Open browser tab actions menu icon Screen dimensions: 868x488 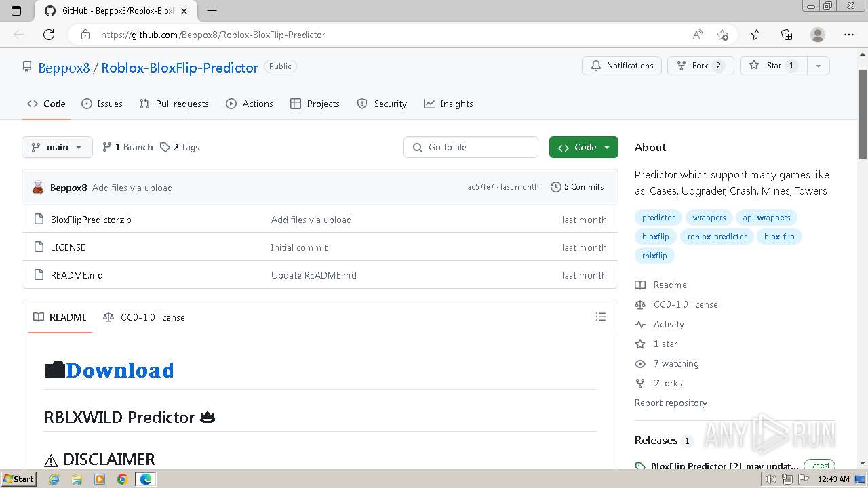click(x=16, y=10)
